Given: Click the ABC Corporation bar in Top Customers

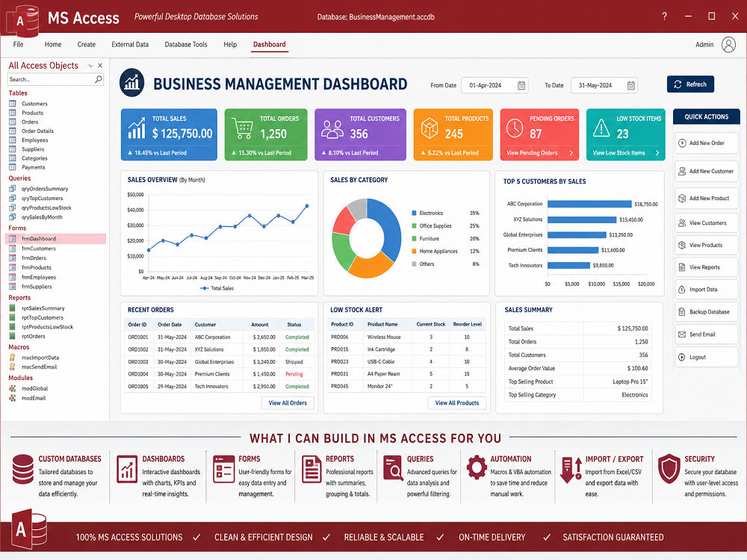Looking at the screenshot, I should 589,204.
